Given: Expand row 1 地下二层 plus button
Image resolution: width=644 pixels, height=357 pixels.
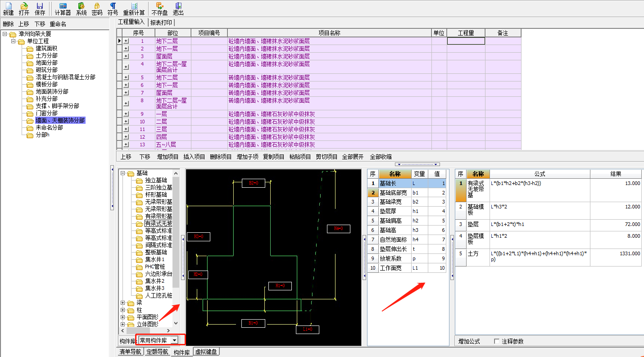Looking at the screenshot, I should [x=126, y=41].
